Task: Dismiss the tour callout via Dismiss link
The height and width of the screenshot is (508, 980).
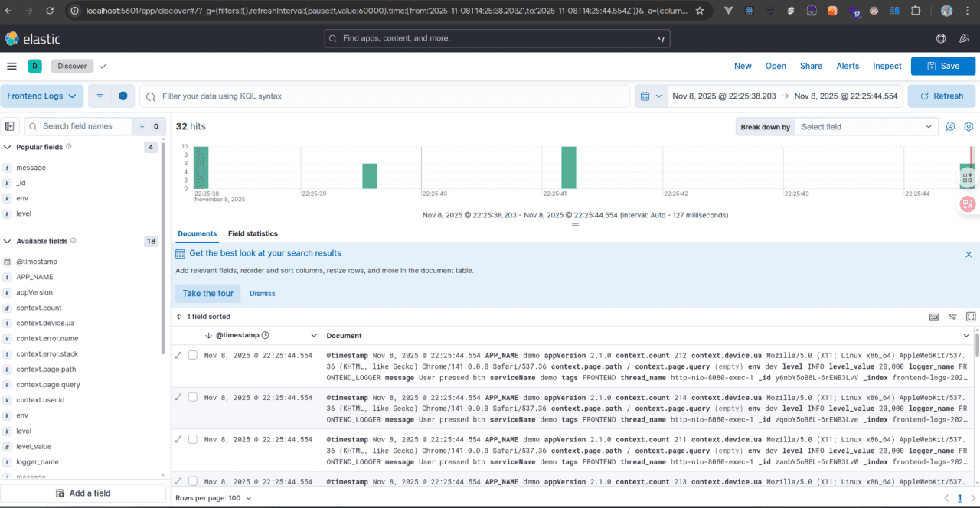Action: coord(262,293)
